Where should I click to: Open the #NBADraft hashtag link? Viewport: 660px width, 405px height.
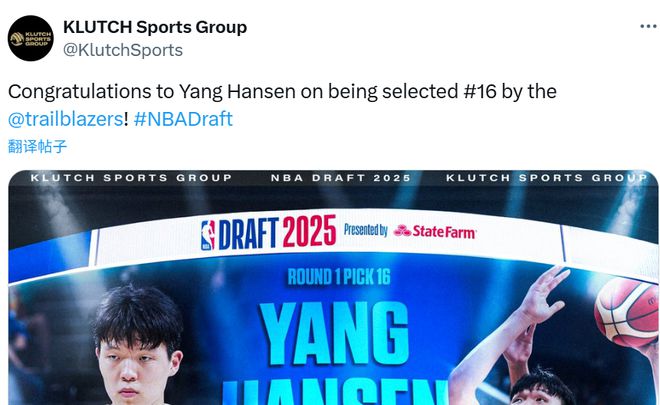(183, 119)
